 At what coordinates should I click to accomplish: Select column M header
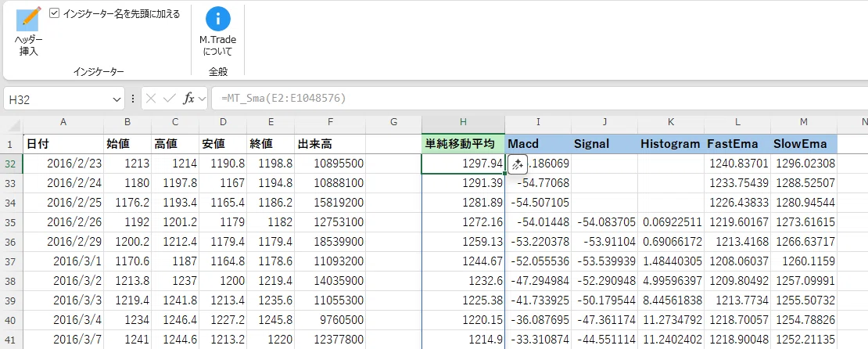coord(804,122)
